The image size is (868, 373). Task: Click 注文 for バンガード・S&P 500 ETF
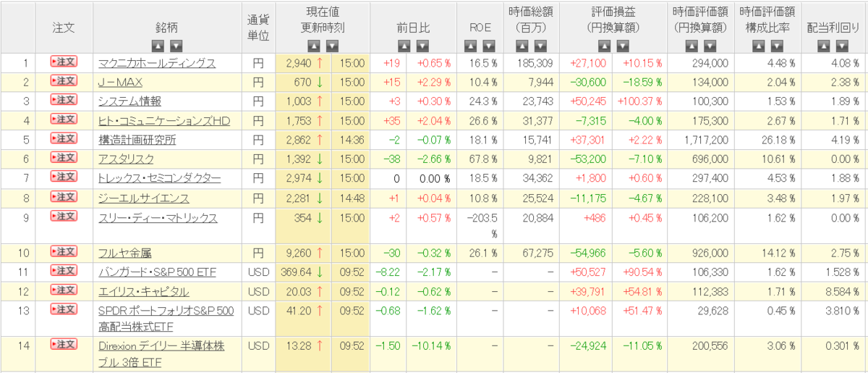click(64, 270)
